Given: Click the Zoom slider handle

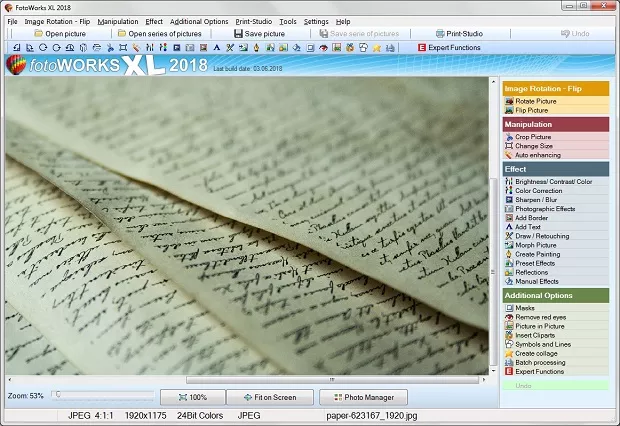Looking at the screenshot, I should click(57, 395).
